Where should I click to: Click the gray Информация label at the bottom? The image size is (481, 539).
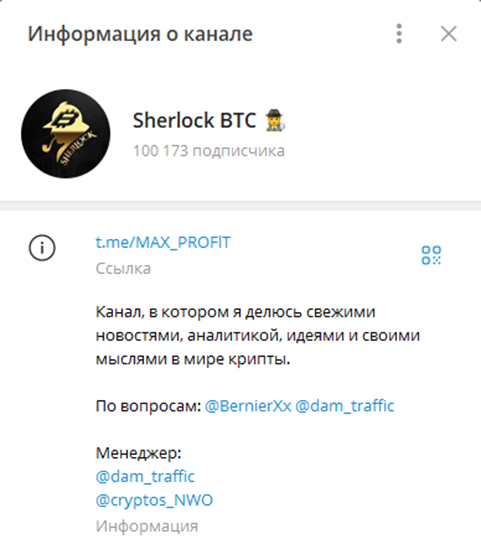pyautogui.click(x=147, y=526)
